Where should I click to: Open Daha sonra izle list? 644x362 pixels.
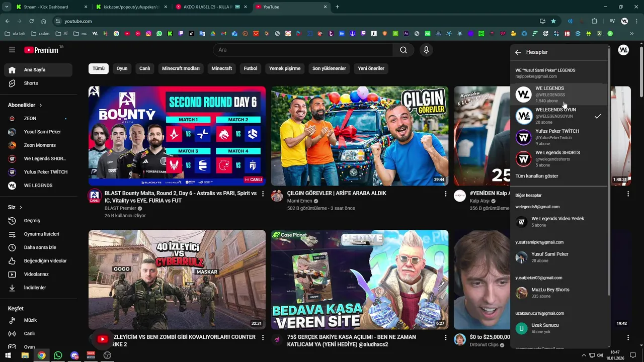point(38,247)
